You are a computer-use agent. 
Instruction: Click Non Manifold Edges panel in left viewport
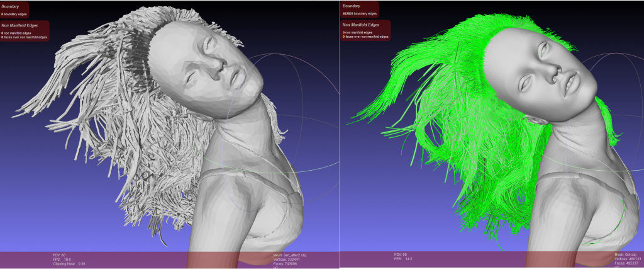point(25,30)
